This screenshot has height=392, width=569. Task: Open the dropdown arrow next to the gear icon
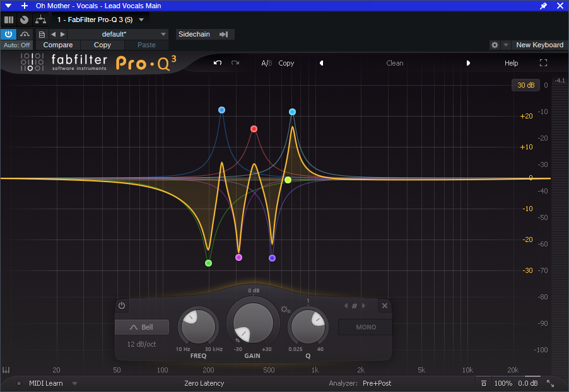(505, 45)
